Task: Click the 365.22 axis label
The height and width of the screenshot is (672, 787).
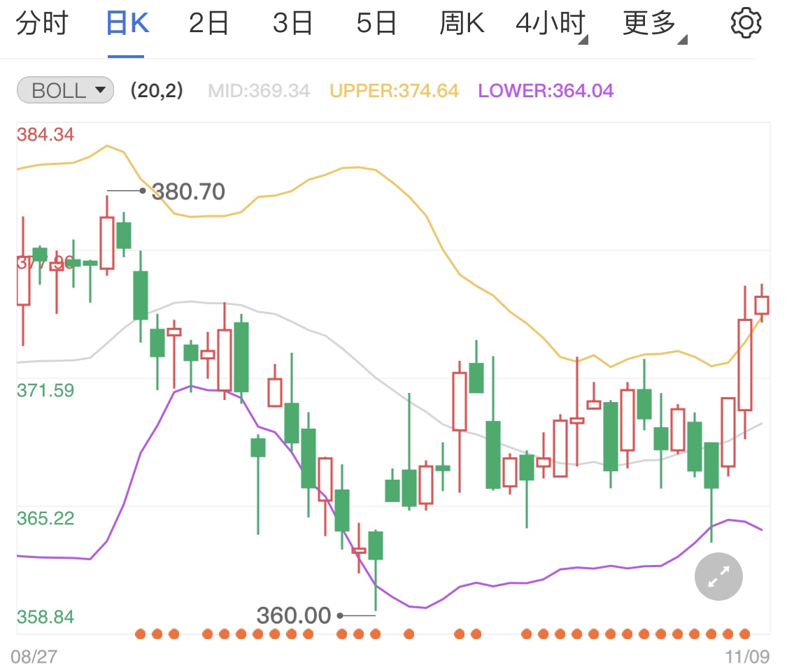Action: point(45,518)
